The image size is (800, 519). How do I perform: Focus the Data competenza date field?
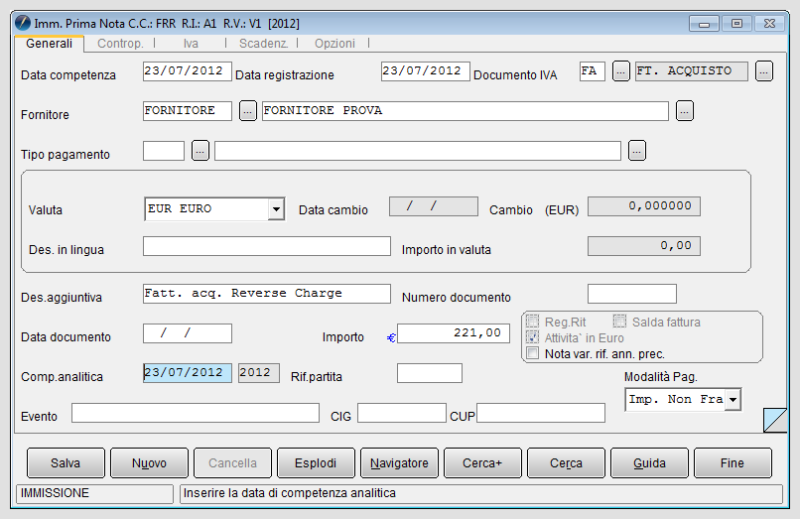coord(187,71)
